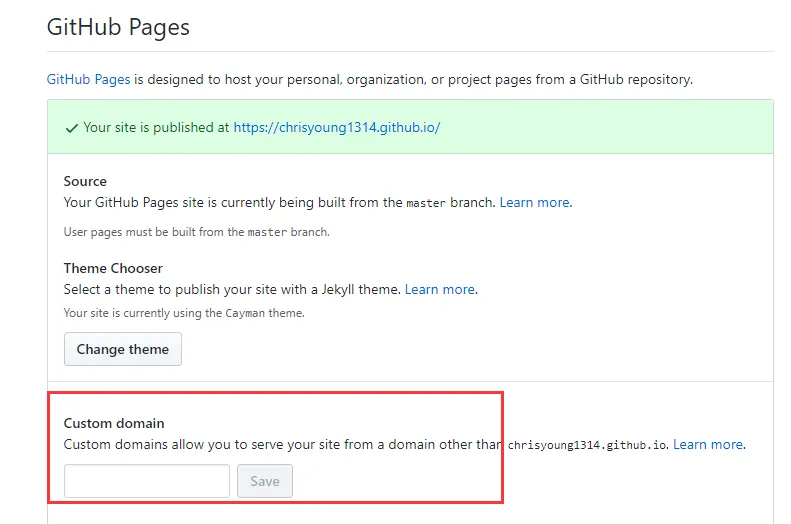
Task: Focus the Custom domain text field
Action: coord(147,481)
